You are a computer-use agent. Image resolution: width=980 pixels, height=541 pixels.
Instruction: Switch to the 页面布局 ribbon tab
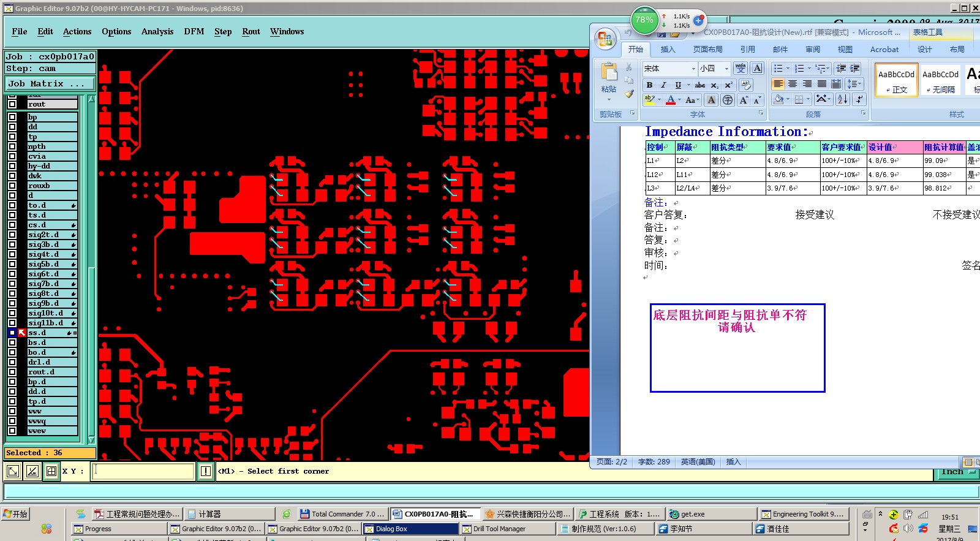[707, 50]
